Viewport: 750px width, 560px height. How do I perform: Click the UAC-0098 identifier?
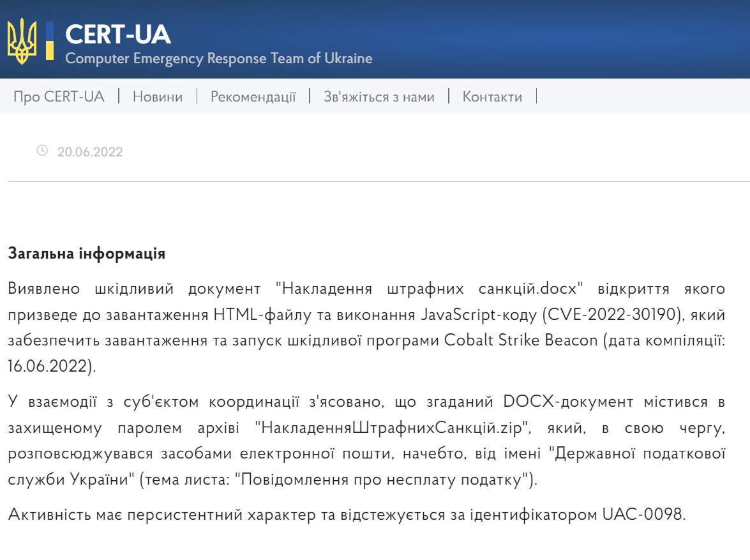click(643, 515)
